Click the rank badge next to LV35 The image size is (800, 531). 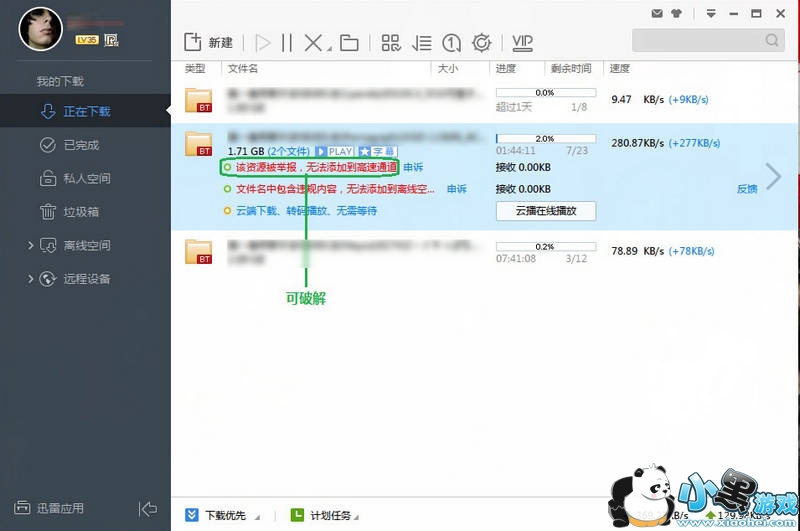pos(111,40)
